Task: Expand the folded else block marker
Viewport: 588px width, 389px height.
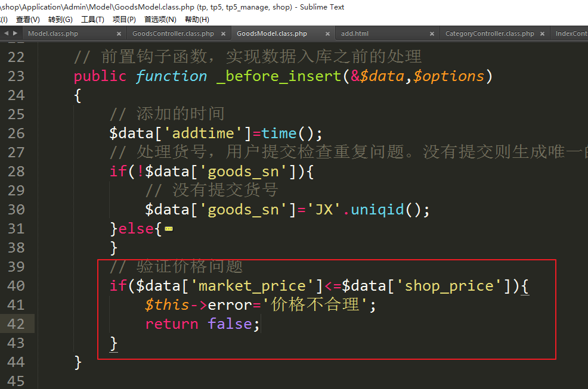Action: pyautogui.click(x=168, y=229)
